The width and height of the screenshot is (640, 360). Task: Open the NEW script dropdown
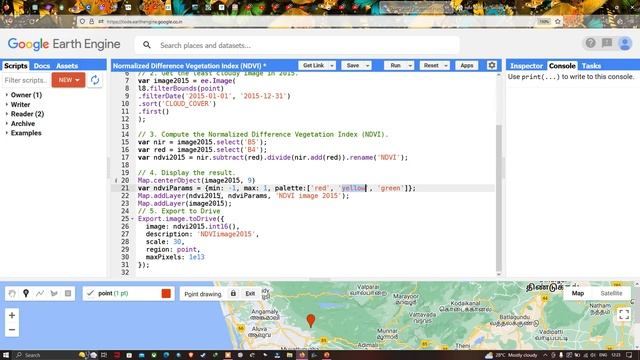(68, 80)
